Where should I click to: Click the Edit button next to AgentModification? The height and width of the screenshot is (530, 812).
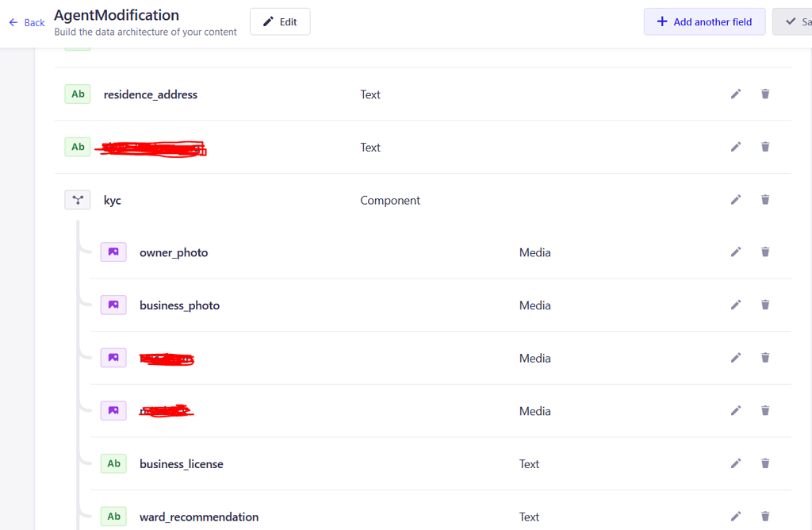(280, 21)
